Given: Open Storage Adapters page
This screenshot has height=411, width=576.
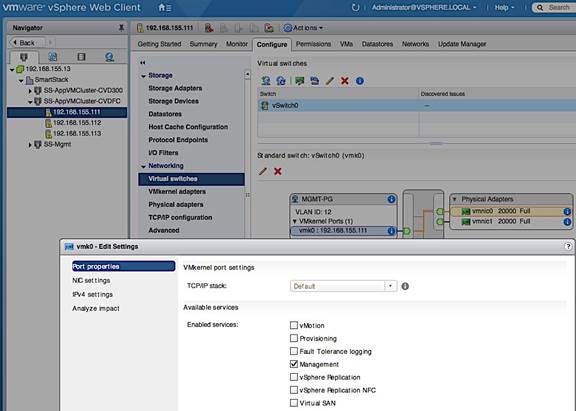Looking at the screenshot, I should click(175, 88).
